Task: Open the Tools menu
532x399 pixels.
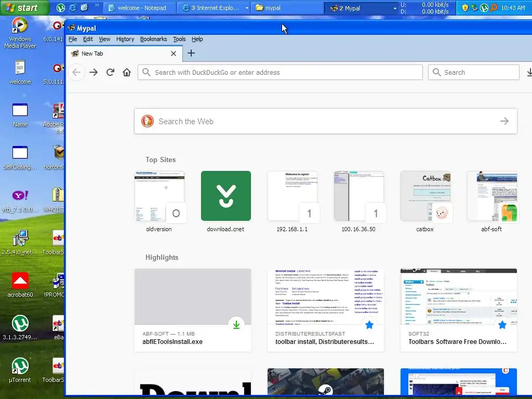Action: click(179, 39)
